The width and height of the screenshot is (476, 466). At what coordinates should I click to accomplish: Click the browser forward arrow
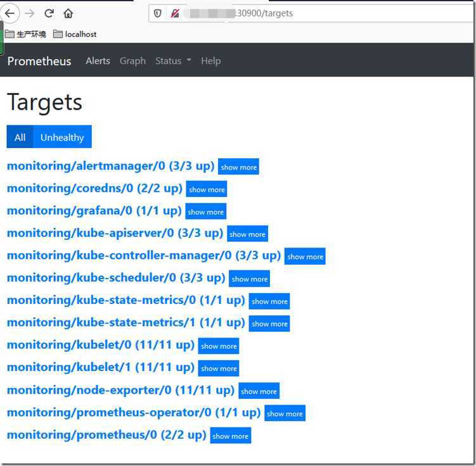(29, 13)
